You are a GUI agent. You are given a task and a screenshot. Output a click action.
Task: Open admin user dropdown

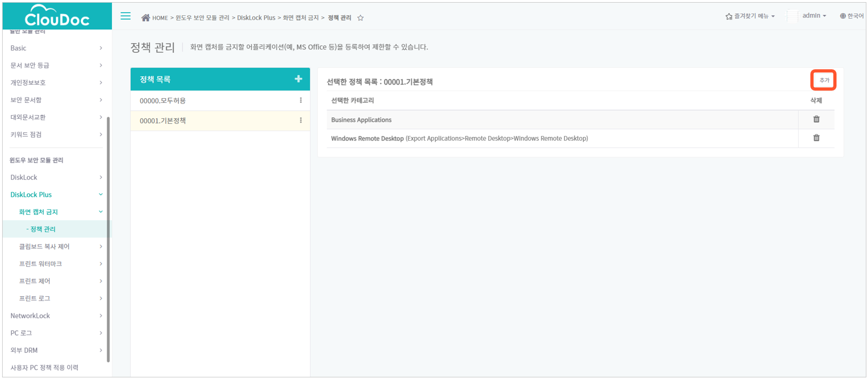point(814,15)
